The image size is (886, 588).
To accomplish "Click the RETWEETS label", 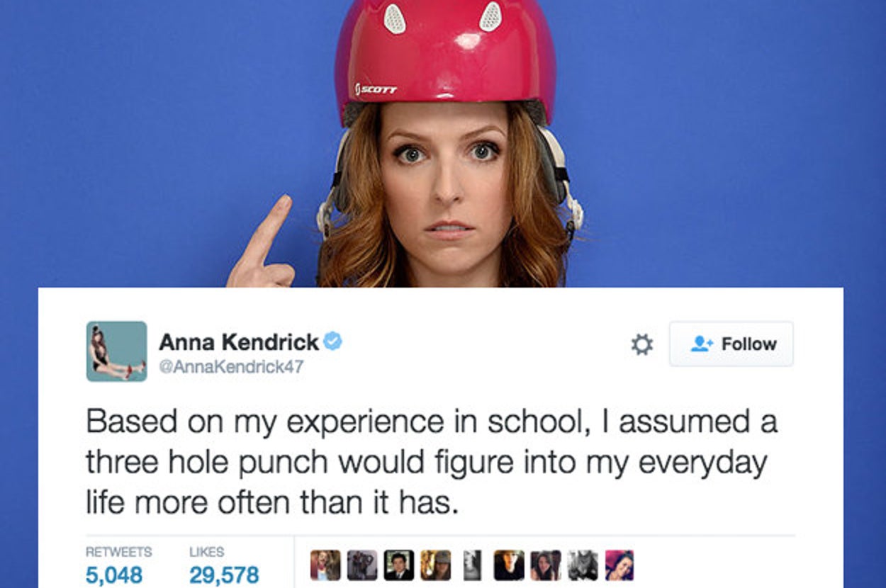I will click(118, 551).
